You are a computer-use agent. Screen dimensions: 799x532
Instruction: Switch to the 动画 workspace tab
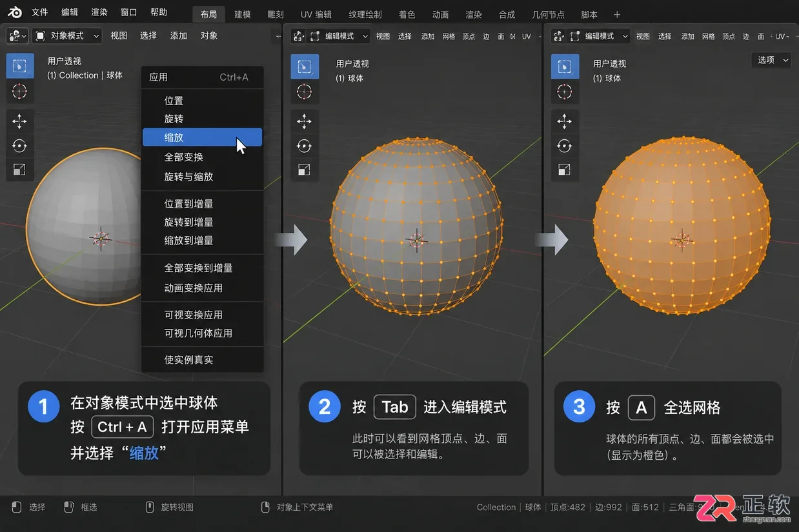441,14
